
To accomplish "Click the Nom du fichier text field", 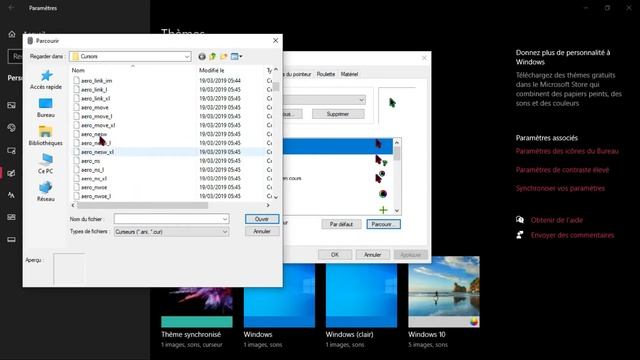I will [x=168, y=219].
